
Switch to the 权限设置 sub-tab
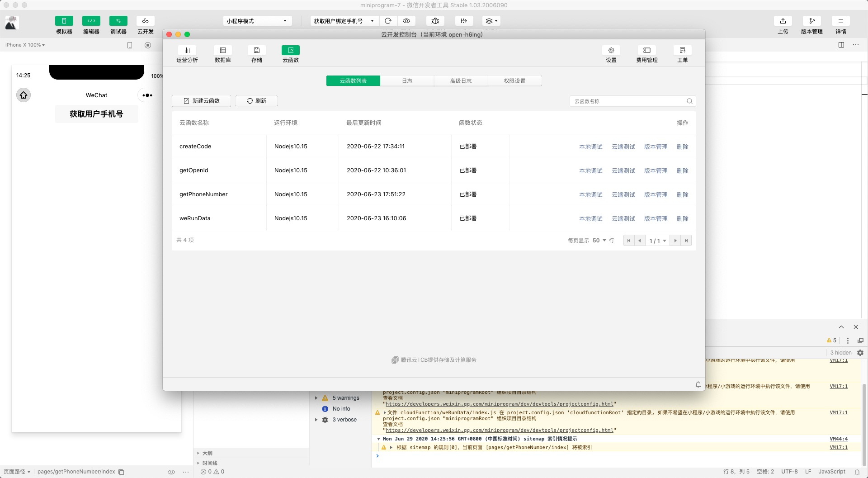[x=514, y=81]
